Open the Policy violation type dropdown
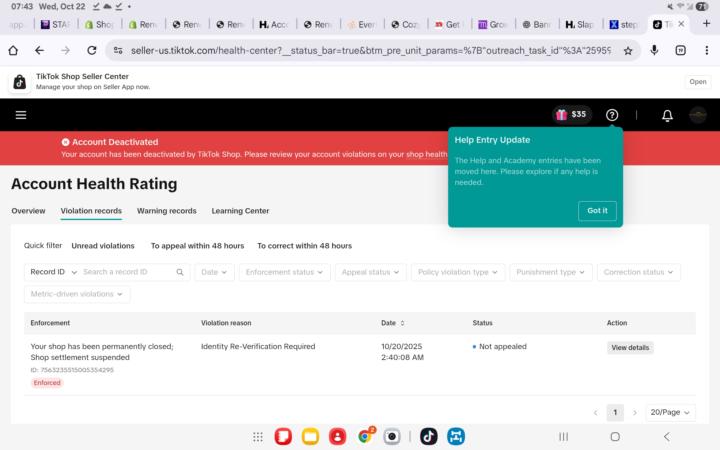 point(457,272)
